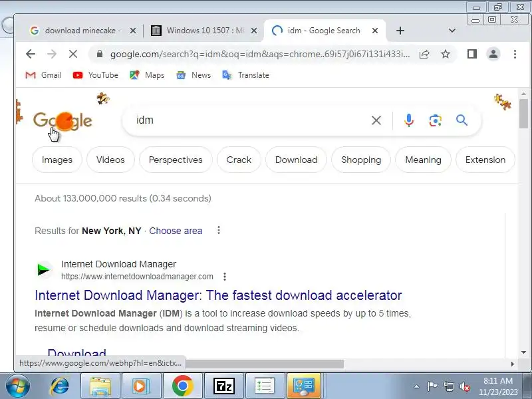Filter results by Images
This screenshot has width=532, height=399.
point(57,160)
